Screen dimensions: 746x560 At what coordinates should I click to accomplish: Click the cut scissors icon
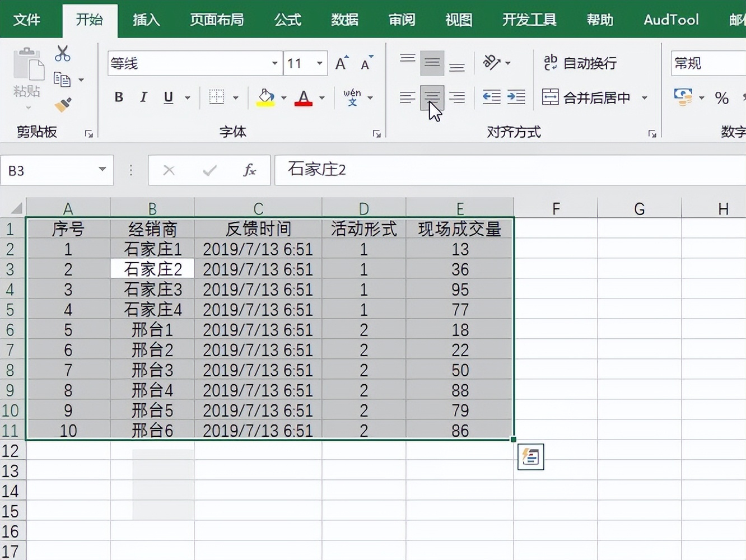pyautogui.click(x=62, y=52)
